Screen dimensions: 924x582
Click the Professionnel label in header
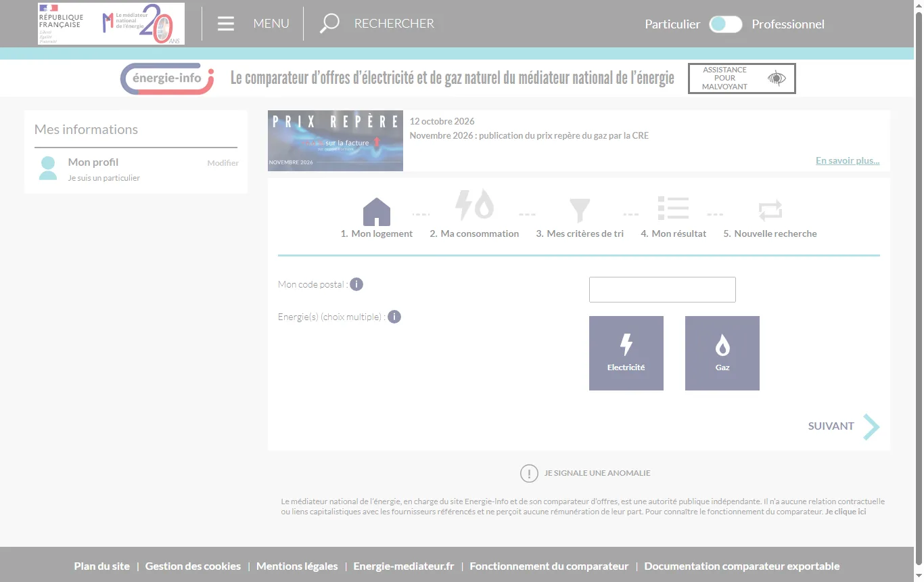pyautogui.click(x=788, y=24)
